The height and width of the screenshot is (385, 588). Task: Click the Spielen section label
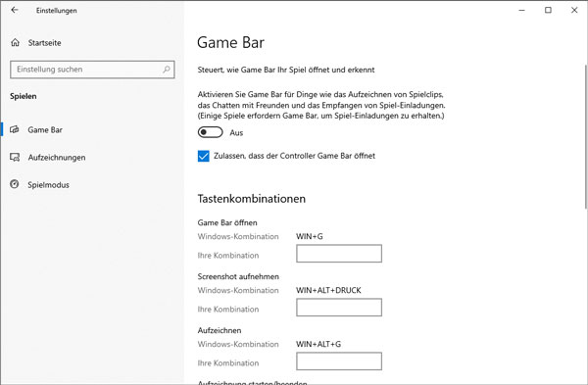[x=24, y=96]
